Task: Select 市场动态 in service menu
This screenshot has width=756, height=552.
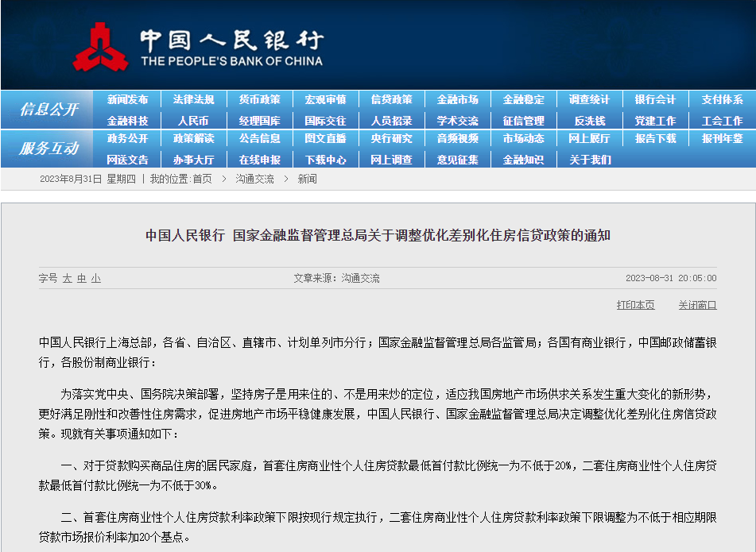Action: click(x=524, y=139)
